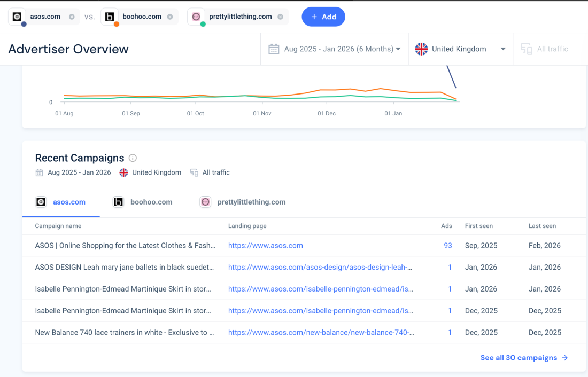
Task: Open the https://www.asos.com landing page link
Action: (x=265, y=246)
